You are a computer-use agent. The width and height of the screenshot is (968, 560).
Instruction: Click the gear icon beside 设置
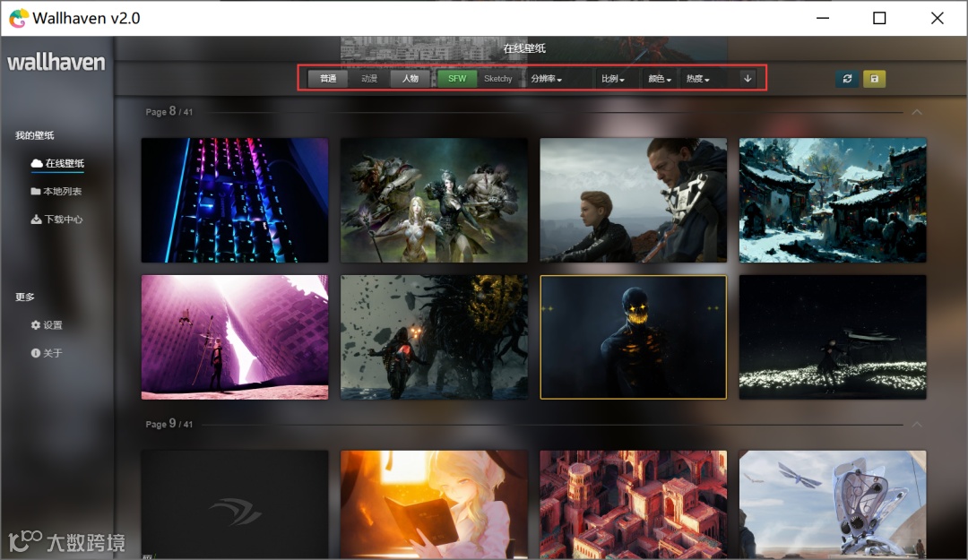[x=35, y=324]
